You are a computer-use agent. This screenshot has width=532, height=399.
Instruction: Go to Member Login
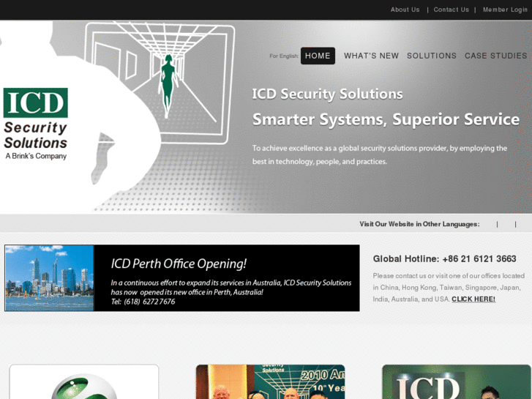click(505, 10)
